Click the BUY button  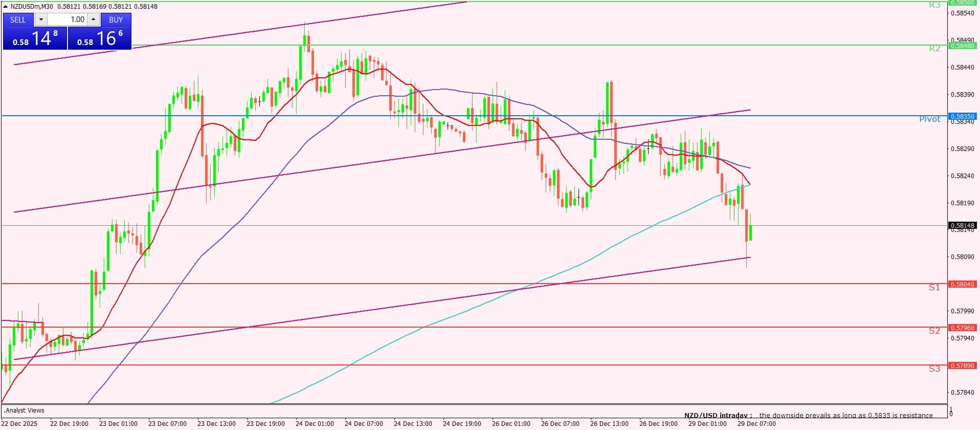pyautogui.click(x=116, y=19)
